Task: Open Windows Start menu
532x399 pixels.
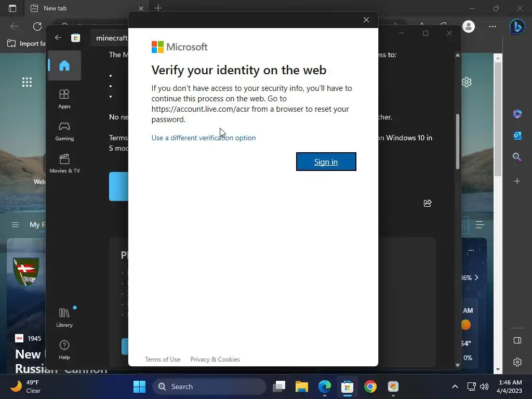Action: click(139, 387)
